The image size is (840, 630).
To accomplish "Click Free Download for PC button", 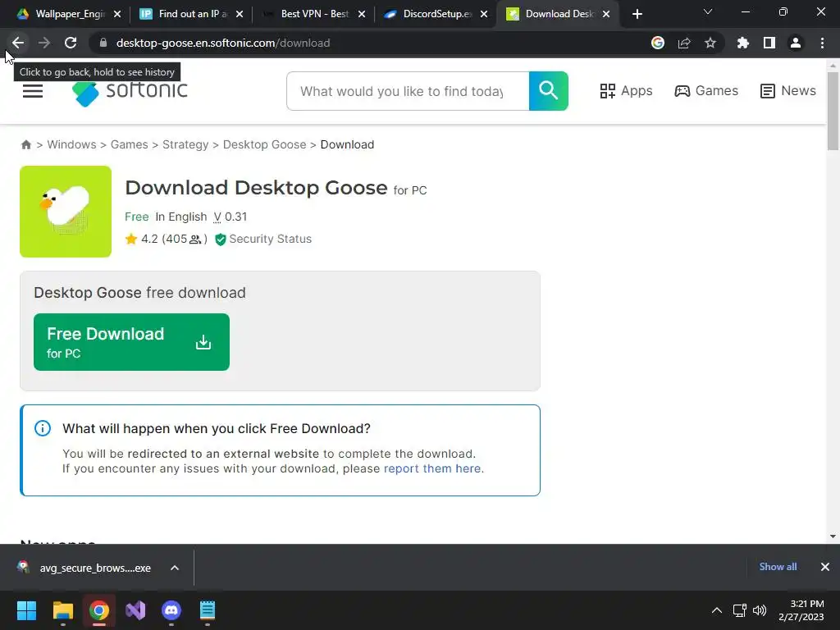I will (132, 342).
